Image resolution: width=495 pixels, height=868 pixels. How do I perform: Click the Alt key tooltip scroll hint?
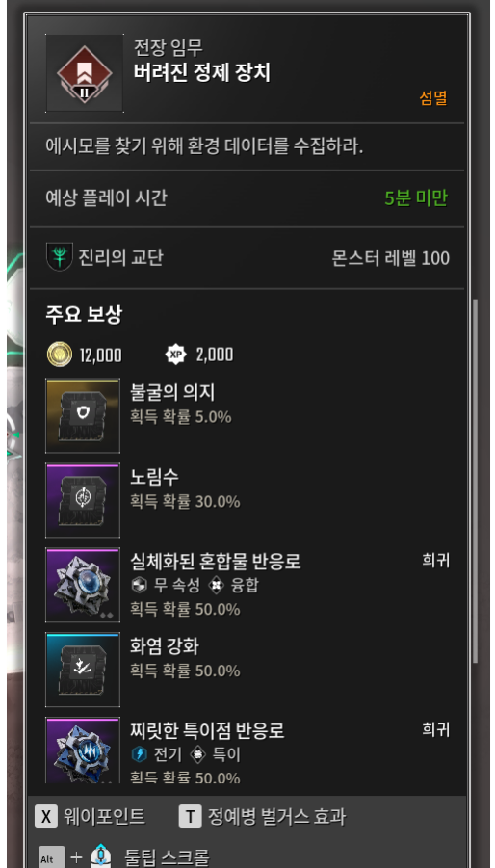(52, 857)
